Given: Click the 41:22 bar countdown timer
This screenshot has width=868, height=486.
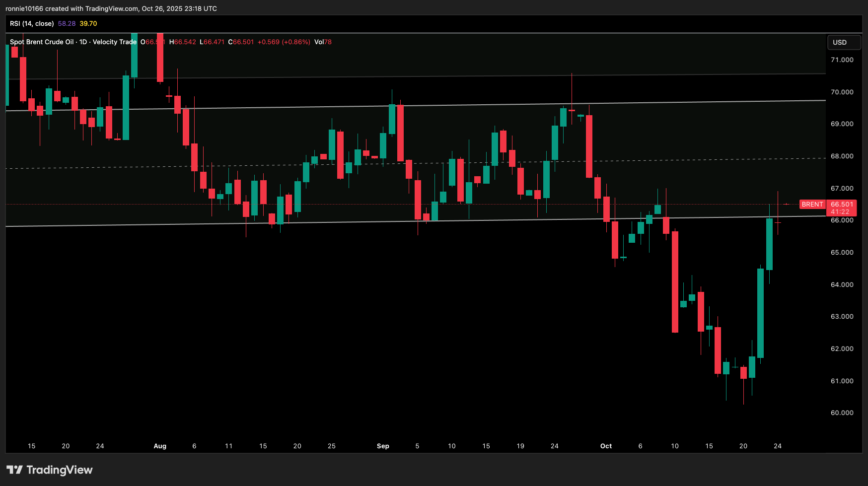Looking at the screenshot, I should 840,211.
